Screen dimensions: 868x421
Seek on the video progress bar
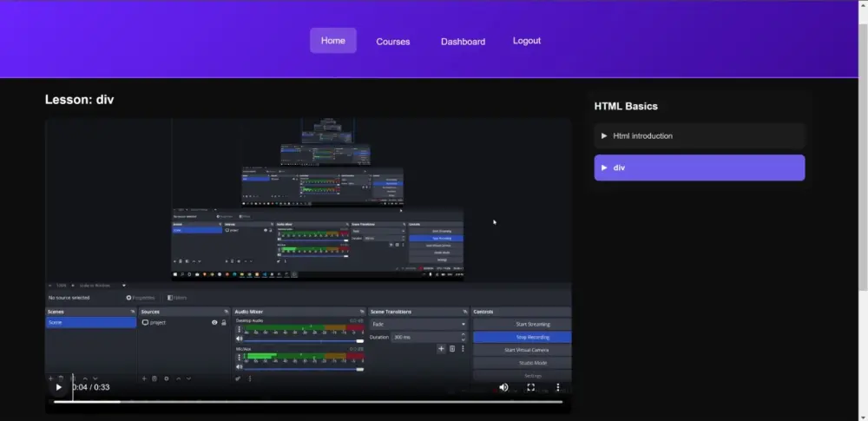308,402
